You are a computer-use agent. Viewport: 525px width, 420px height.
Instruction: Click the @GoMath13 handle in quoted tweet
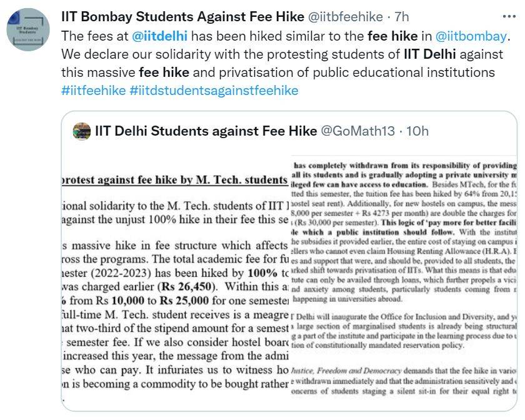[x=358, y=131]
